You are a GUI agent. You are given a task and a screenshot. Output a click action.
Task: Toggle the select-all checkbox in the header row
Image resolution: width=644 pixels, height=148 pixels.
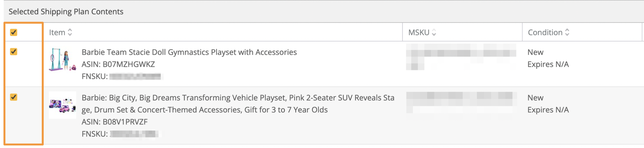[14, 32]
